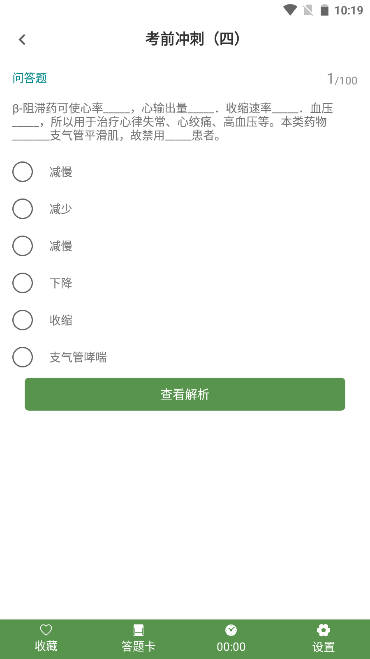Tap the clock timer icon
The width and height of the screenshot is (370, 659).
(231, 630)
